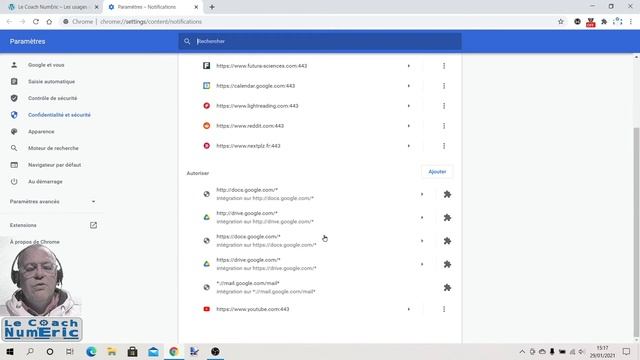The image size is (640, 360).
Task: Open Apparence settings
Action: point(41,132)
